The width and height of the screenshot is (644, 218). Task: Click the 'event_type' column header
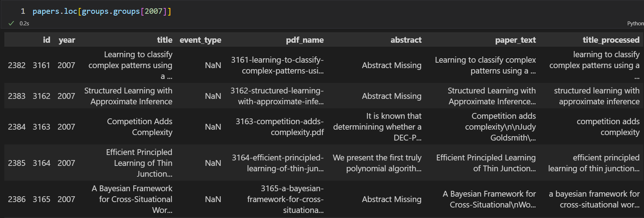pyautogui.click(x=200, y=40)
